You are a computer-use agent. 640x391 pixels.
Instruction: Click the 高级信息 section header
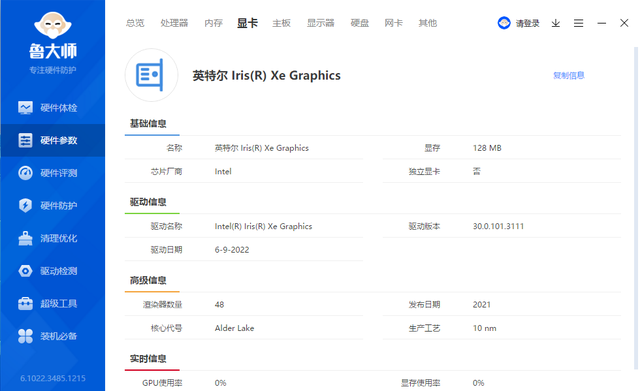coord(148,280)
